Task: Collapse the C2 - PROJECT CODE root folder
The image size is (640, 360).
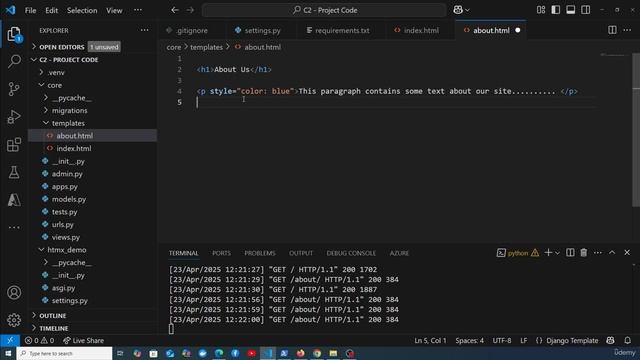Action: 34,60
